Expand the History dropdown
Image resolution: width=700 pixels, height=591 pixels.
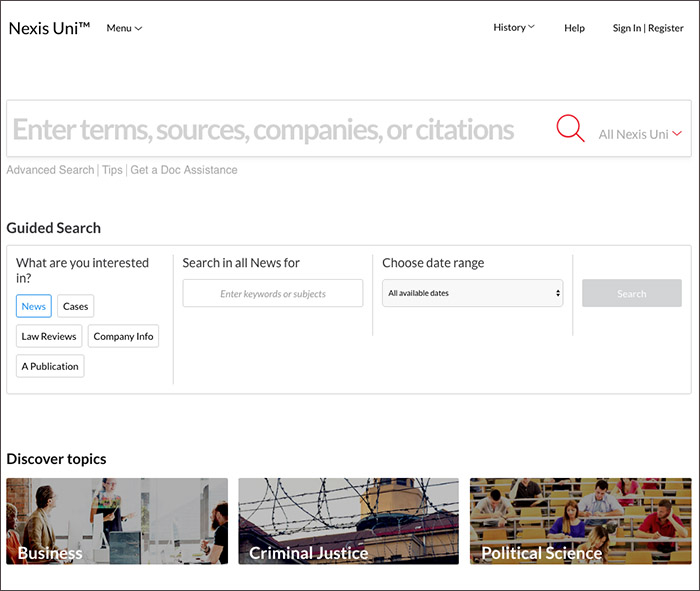(x=513, y=28)
